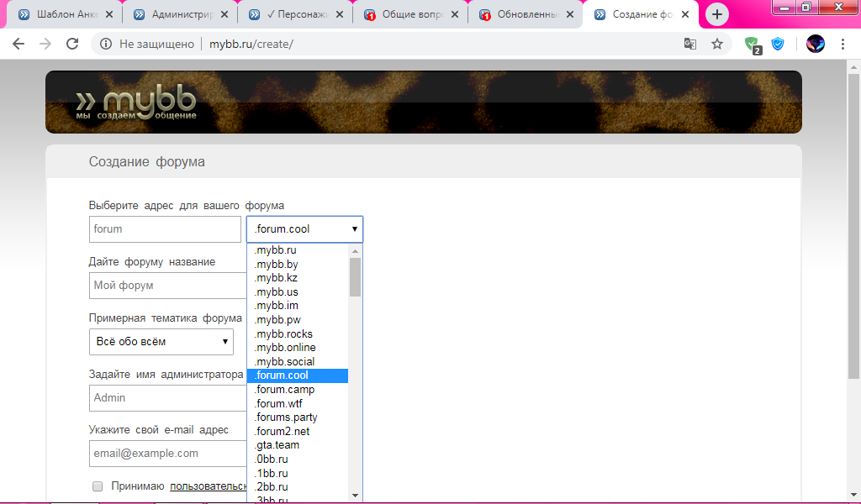Choose .mybb.by from the domain list

pyautogui.click(x=297, y=265)
